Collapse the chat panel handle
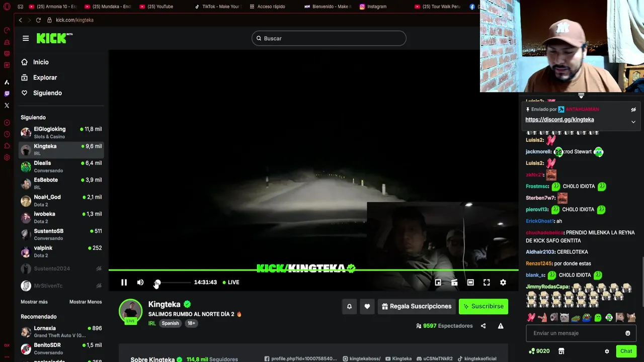 (x=581, y=96)
